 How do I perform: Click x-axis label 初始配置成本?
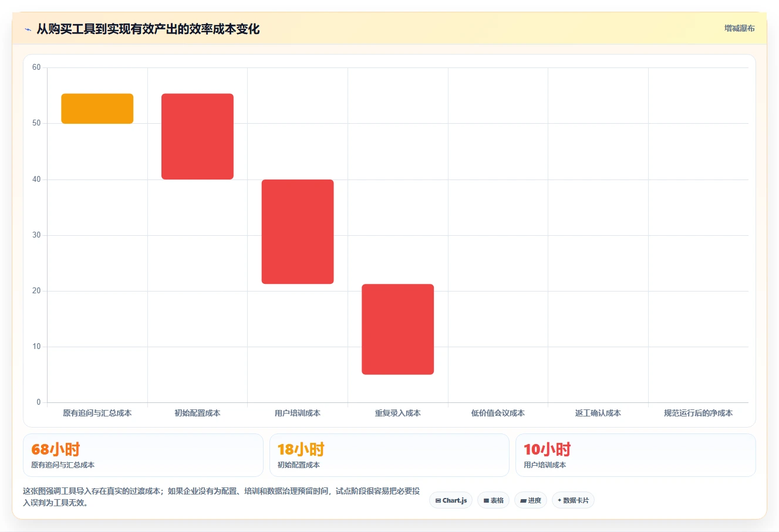click(x=197, y=413)
